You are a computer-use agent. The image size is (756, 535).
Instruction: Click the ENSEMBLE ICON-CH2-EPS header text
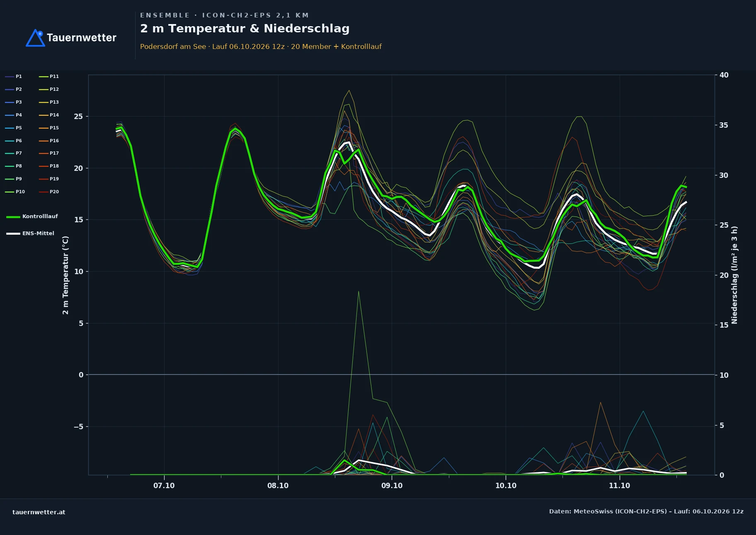click(225, 15)
